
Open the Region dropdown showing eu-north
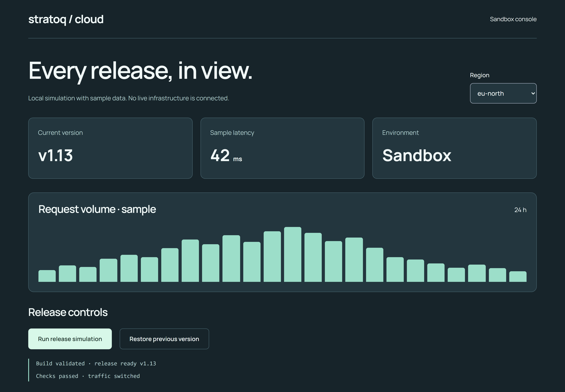(x=503, y=93)
